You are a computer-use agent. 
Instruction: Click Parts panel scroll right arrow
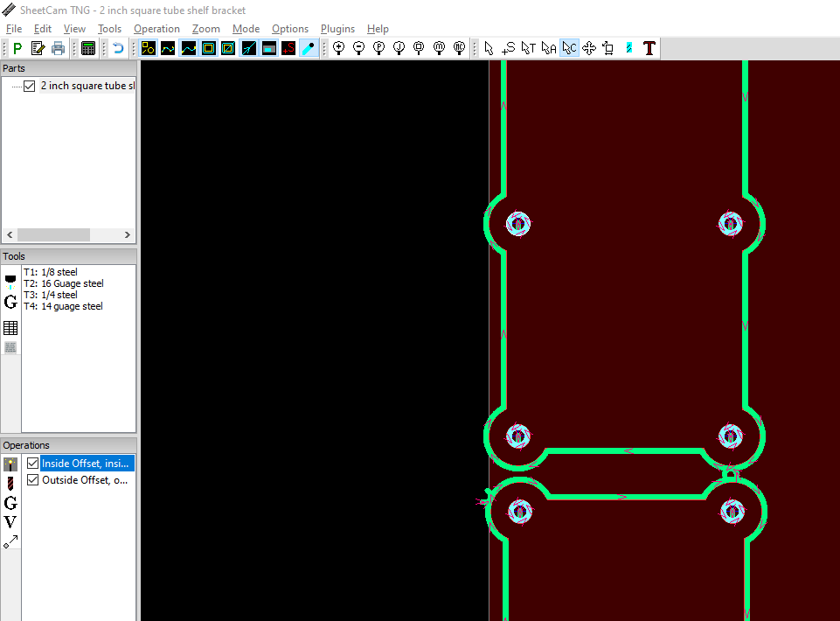tap(128, 235)
